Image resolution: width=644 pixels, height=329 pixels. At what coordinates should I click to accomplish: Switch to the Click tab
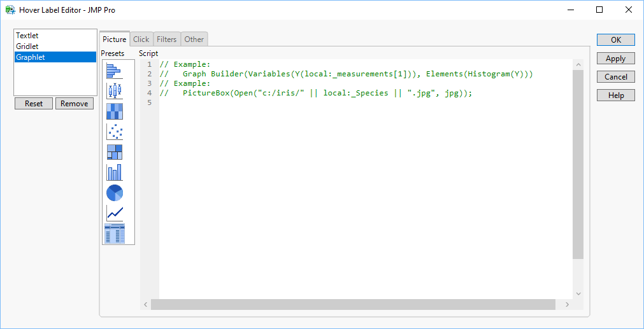[x=141, y=39]
